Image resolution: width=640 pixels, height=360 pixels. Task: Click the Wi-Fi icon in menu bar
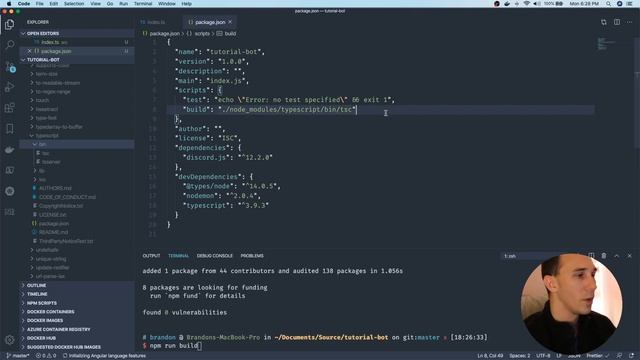(x=527, y=4)
